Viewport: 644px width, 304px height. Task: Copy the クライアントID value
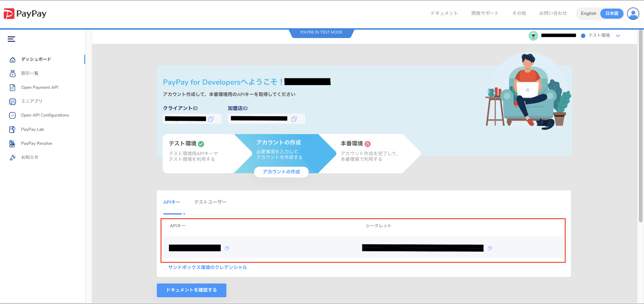click(x=211, y=119)
